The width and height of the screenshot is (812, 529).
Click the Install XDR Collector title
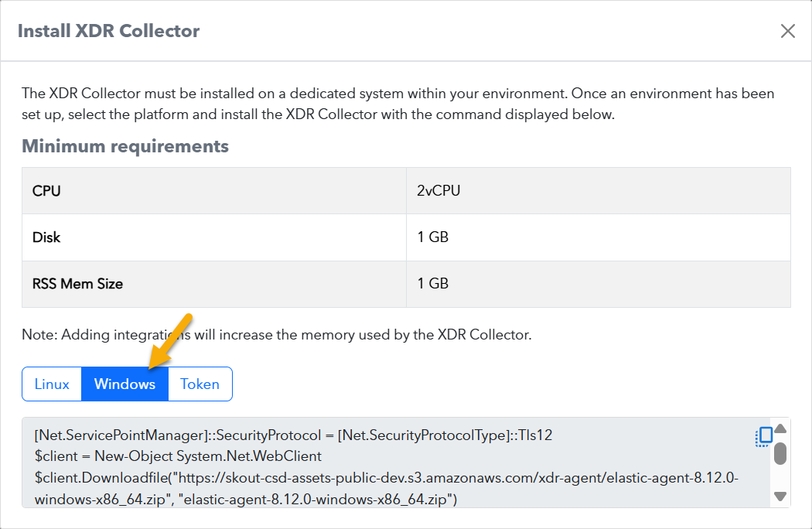click(x=108, y=31)
